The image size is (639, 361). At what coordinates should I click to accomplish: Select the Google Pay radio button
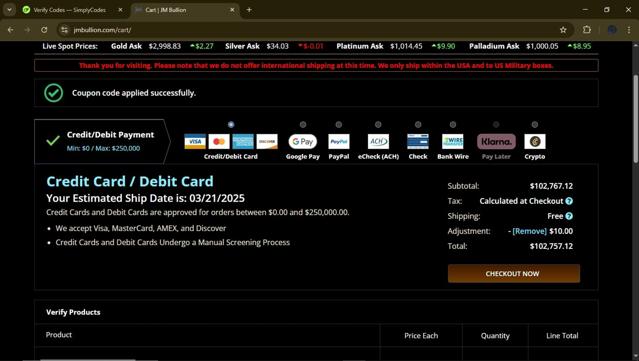coord(303,124)
